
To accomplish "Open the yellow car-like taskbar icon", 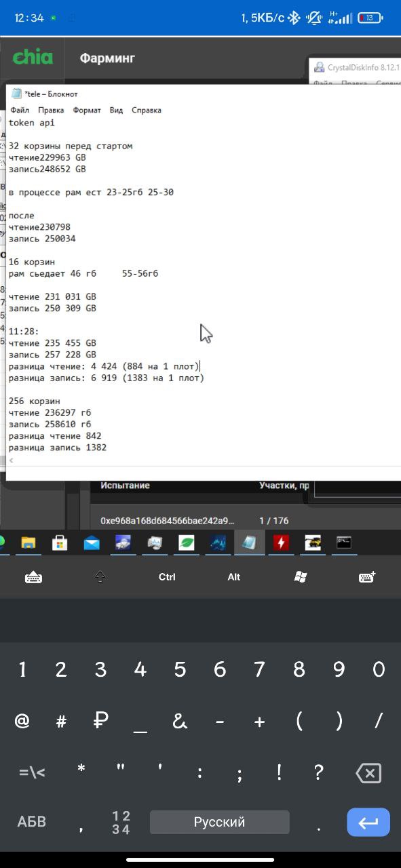I will tap(312, 542).
